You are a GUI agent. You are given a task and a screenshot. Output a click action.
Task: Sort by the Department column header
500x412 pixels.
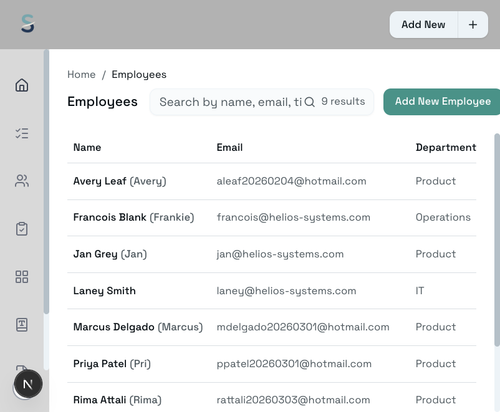coord(446,147)
